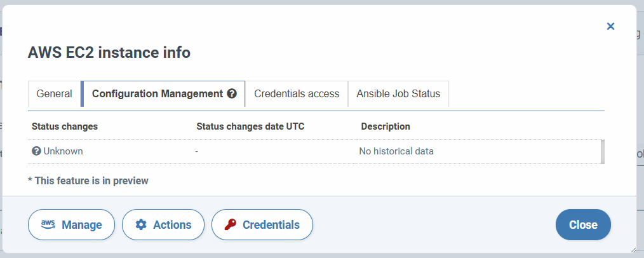Select the No historical data cell
Viewport: 644px width, 258px height.
396,151
